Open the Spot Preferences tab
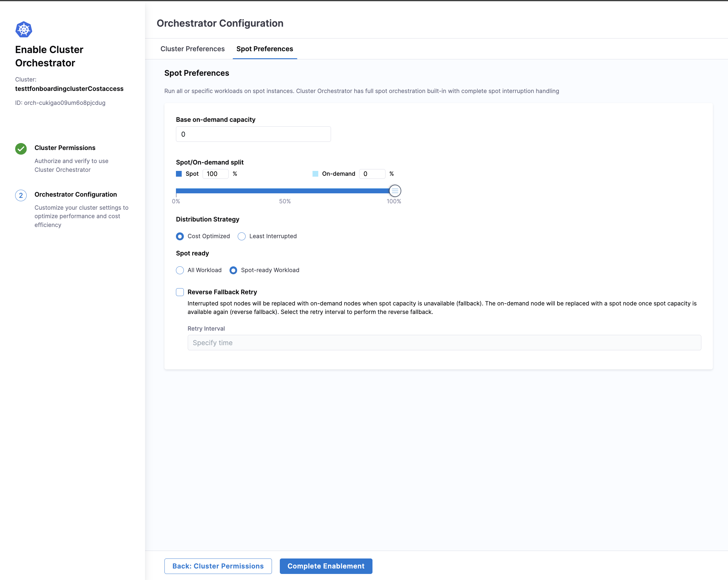The height and width of the screenshot is (580, 728). pyautogui.click(x=264, y=49)
